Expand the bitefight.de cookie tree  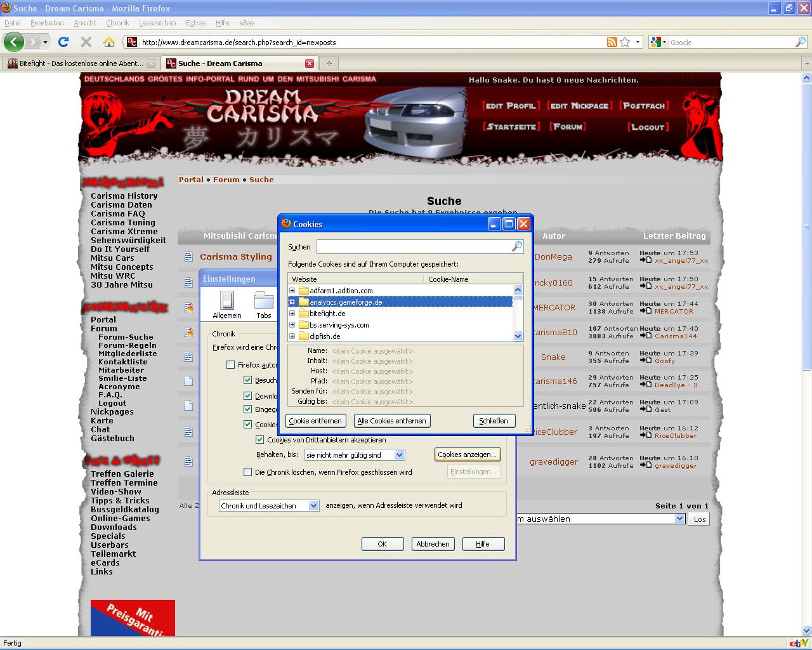point(292,314)
